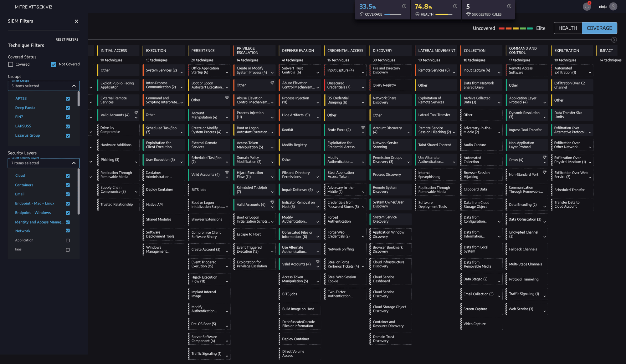Check the Iaas security layer checkbox

(x=68, y=250)
